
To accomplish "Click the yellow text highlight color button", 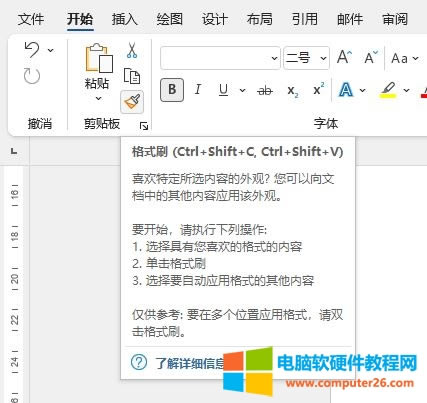I will click(388, 90).
